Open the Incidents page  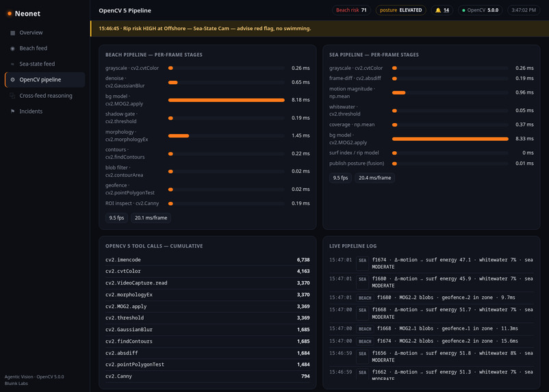click(x=44, y=112)
